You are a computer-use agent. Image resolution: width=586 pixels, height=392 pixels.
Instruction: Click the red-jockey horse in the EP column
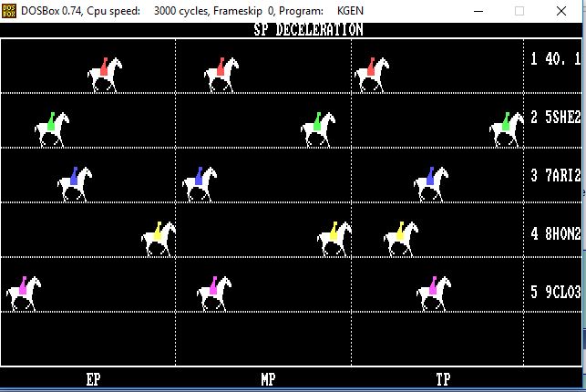[x=105, y=75]
